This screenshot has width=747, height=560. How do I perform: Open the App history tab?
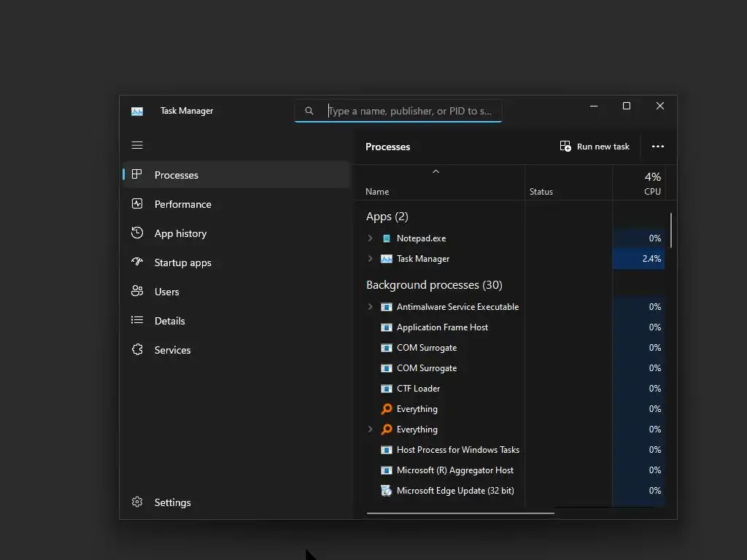[x=236, y=233]
